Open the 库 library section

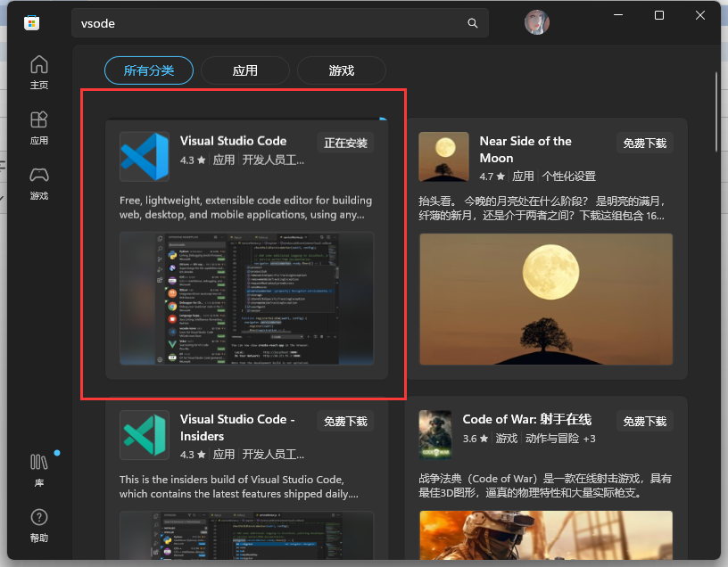click(39, 470)
